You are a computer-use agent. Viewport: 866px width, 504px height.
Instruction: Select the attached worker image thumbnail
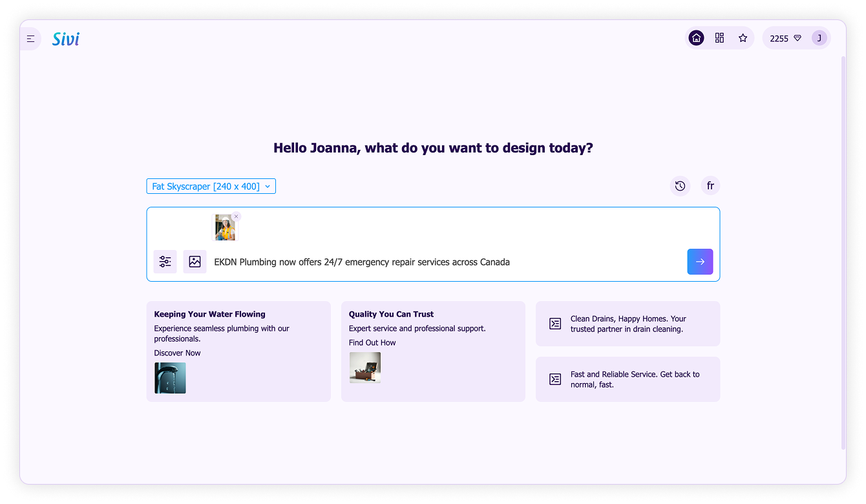225,227
